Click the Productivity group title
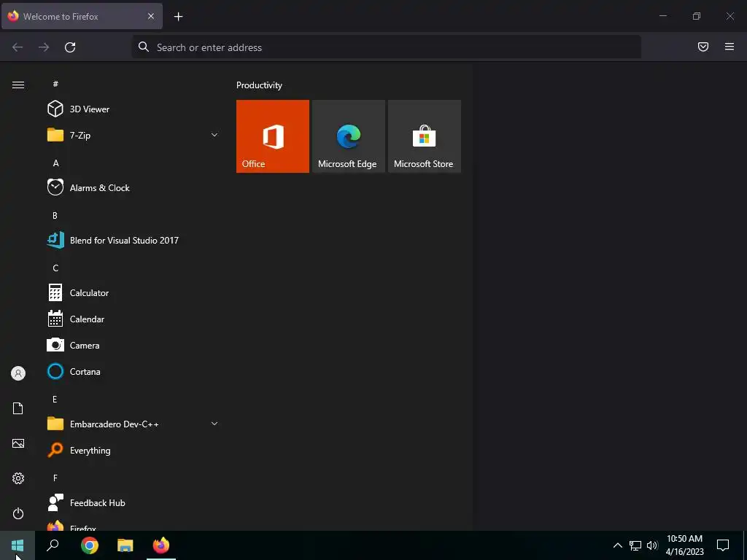Image resolution: width=747 pixels, height=560 pixels. tap(259, 85)
